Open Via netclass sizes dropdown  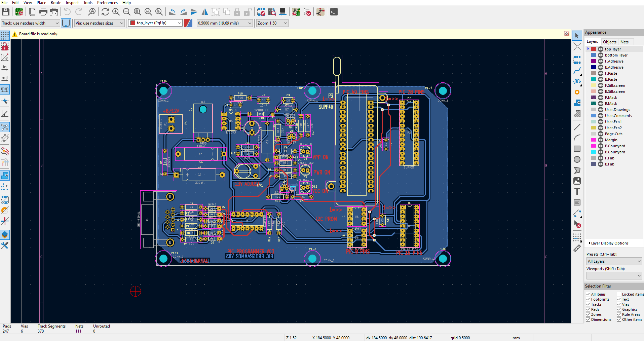coord(99,23)
